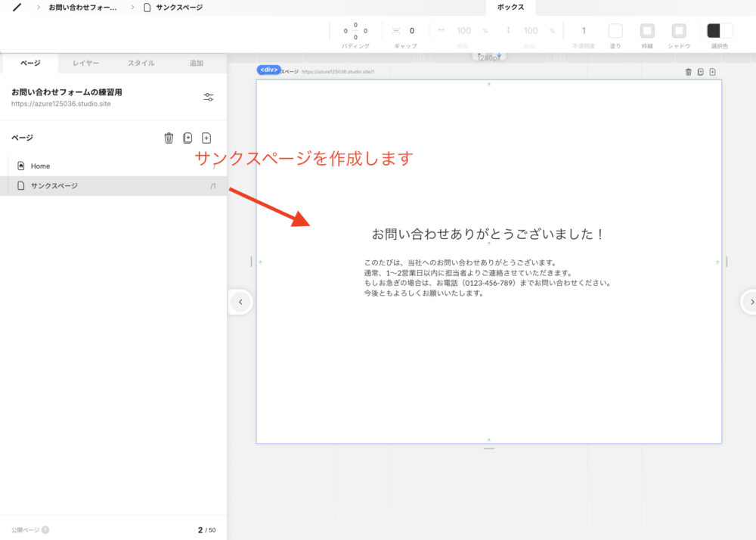Click the width unit % selector
This screenshot has height=540, width=756.
click(485, 31)
